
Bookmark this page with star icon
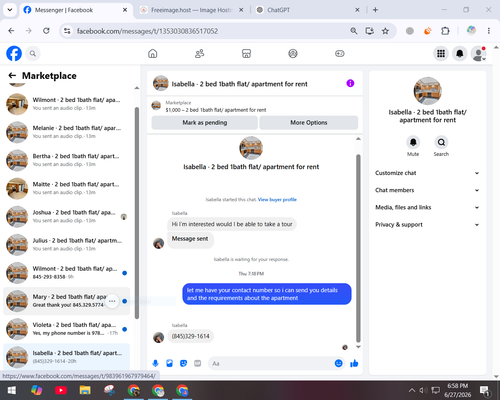point(385,31)
